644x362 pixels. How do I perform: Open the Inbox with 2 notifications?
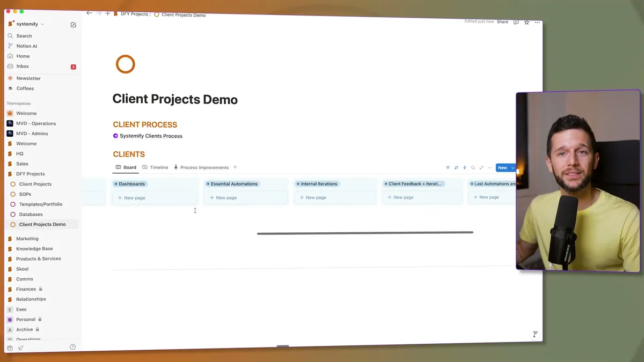click(x=22, y=66)
